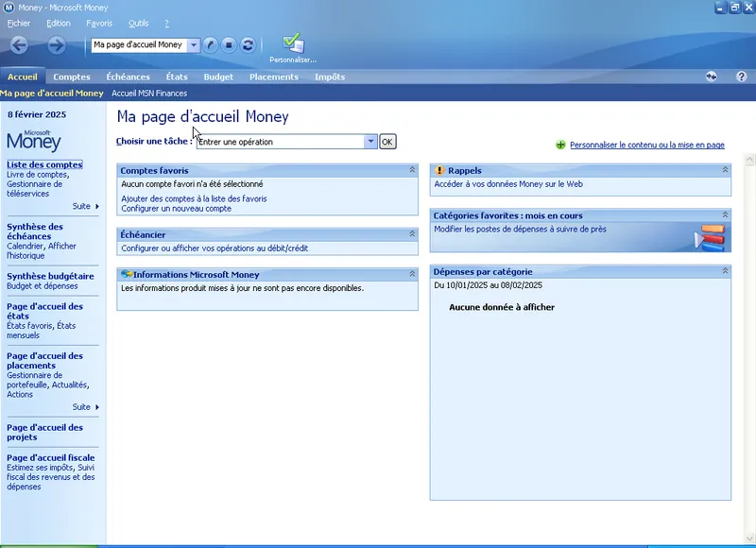
Task: Select the Accueil tab
Action: pyautogui.click(x=22, y=77)
